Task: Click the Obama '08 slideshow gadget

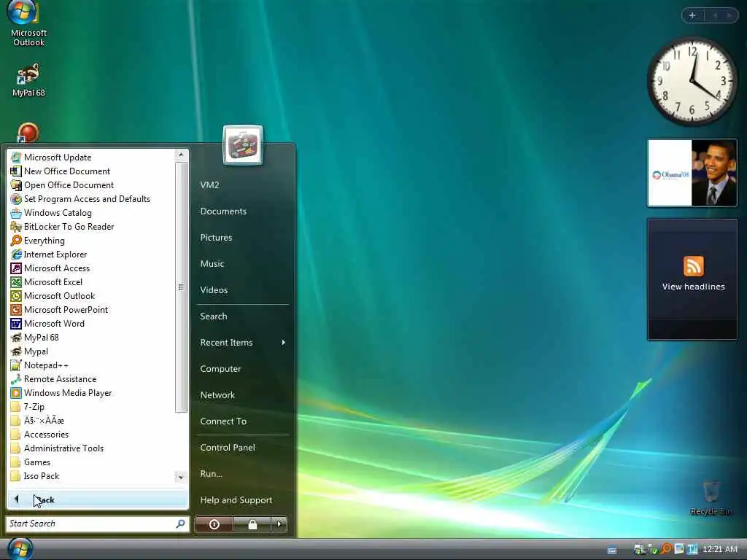Action: click(692, 173)
